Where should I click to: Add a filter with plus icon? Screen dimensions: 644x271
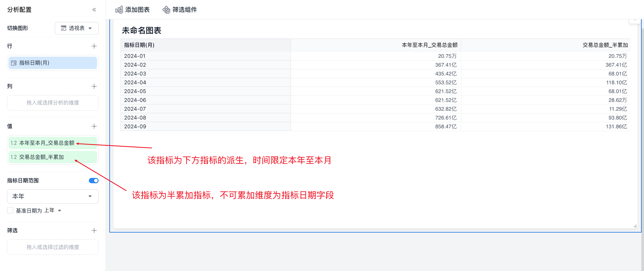94,230
